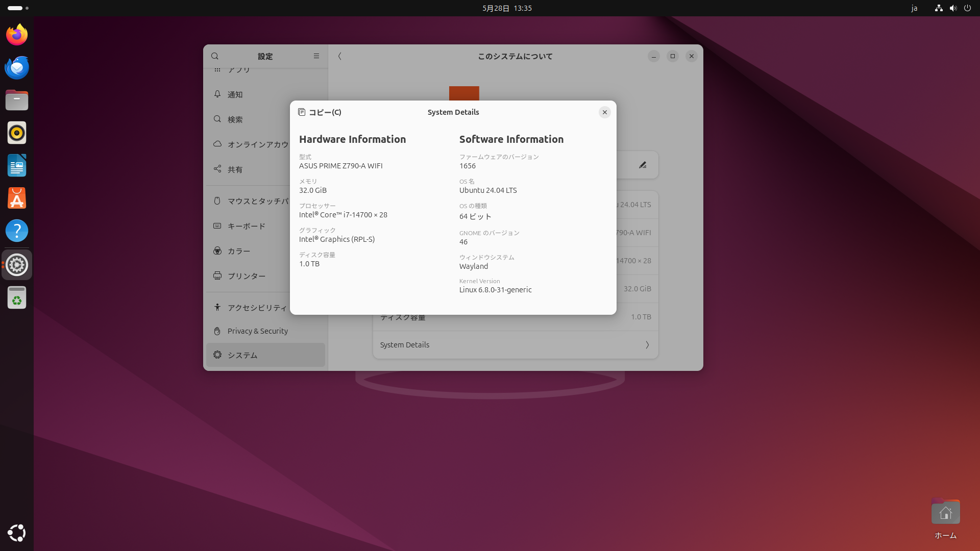Expand the System Details row chevron

(647, 345)
